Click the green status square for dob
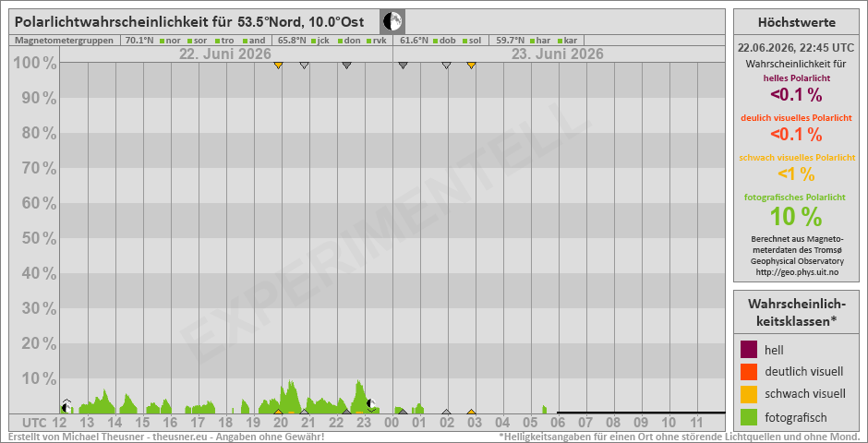Viewport: 868px width, 443px height. tap(435, 41)
